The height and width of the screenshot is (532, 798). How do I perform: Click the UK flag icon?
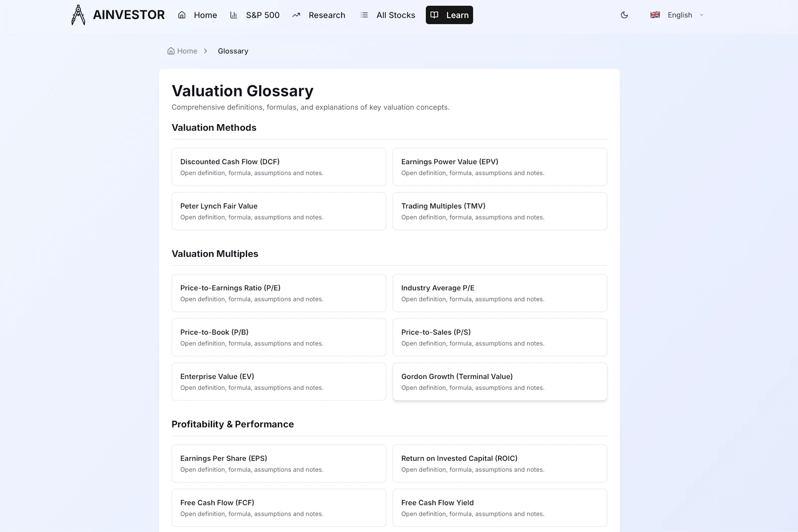click(655, 15)
